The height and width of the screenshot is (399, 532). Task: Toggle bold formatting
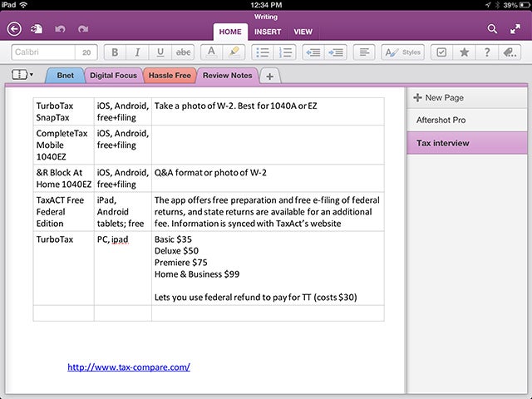pos(115,52)
